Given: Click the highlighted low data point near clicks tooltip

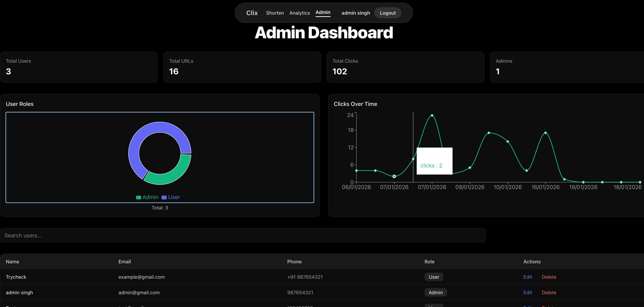Looking at the screenshot, I should click(394, 176).
